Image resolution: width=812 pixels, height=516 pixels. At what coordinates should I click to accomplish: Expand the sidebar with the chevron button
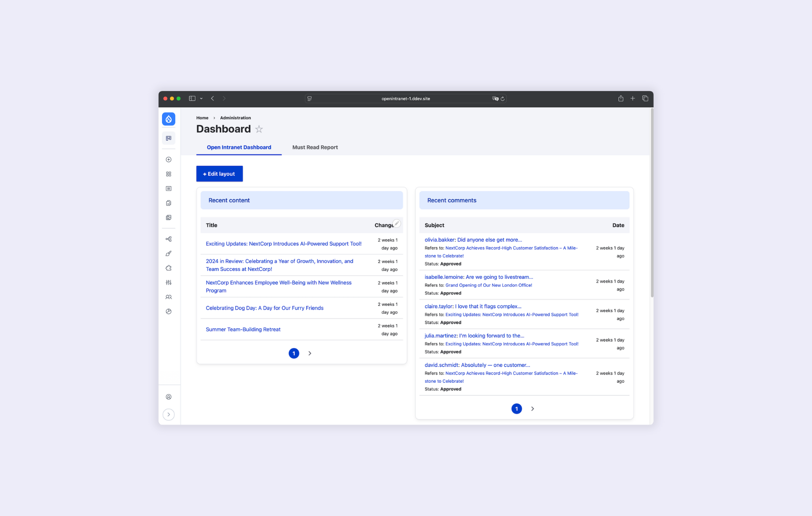(168, 414)
